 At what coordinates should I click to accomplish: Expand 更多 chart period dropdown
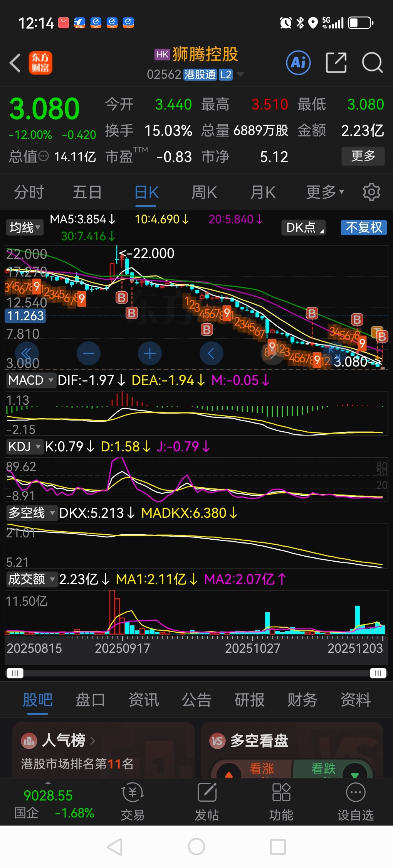tap(325, 192)
